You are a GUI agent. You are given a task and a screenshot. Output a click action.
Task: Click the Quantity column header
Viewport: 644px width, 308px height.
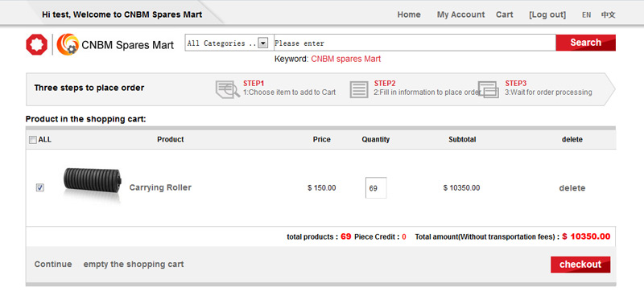376,139
